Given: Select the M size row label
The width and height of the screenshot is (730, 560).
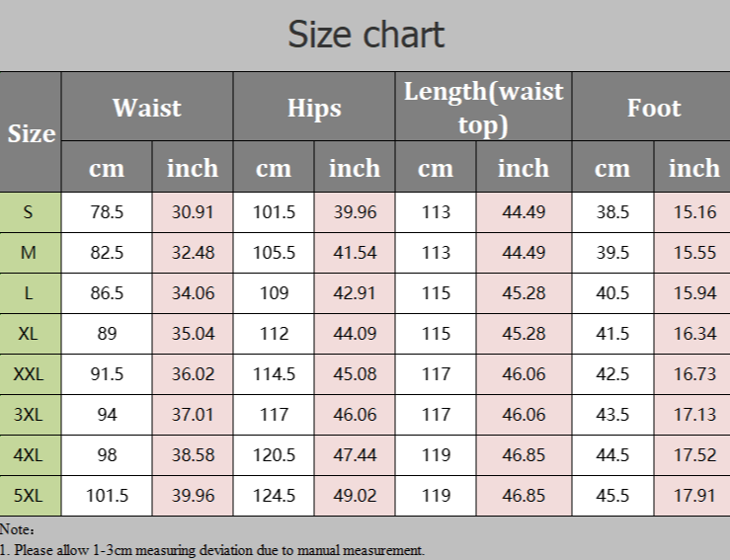Looking at the screenshot, I should point(31,253).
